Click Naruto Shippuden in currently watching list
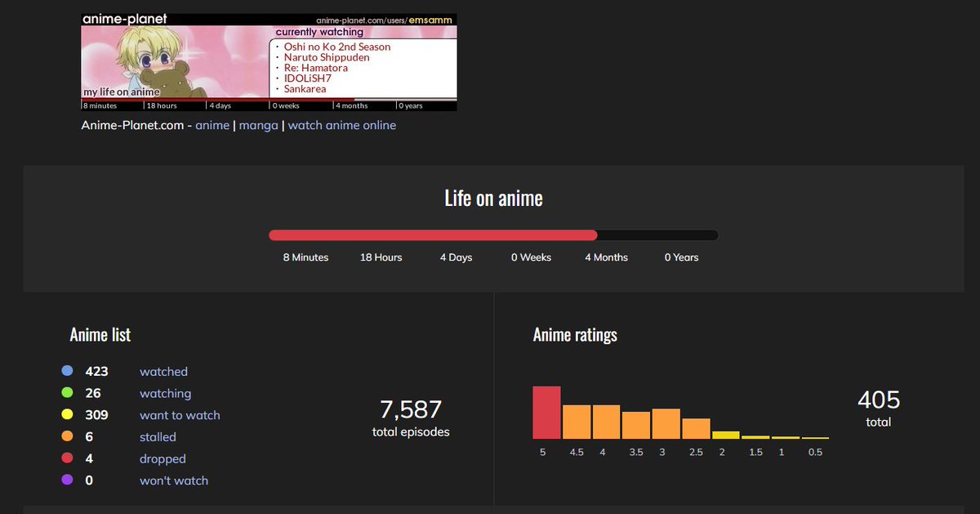Viewport: 980px width, 514px height. (x=327, y=57)
